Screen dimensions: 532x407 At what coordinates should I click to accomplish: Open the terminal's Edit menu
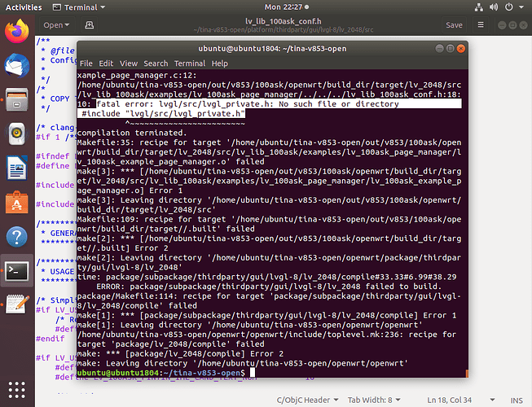coord(106,63)
